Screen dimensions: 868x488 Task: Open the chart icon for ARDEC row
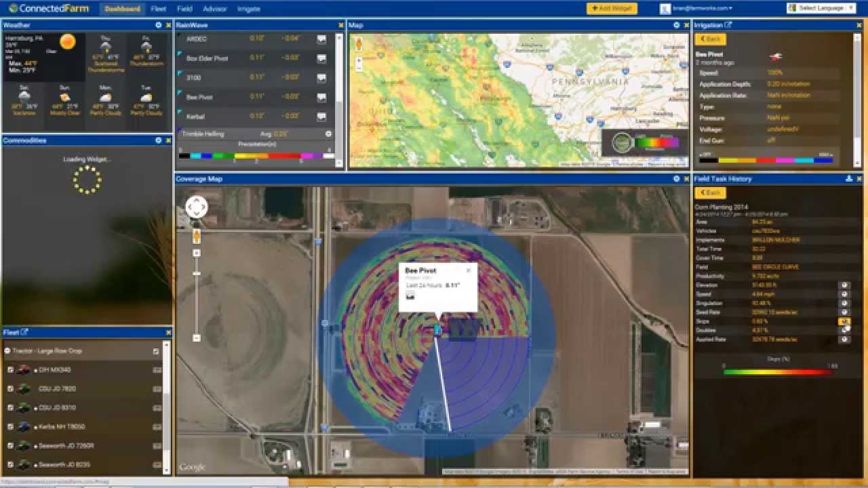pos(321,39)
